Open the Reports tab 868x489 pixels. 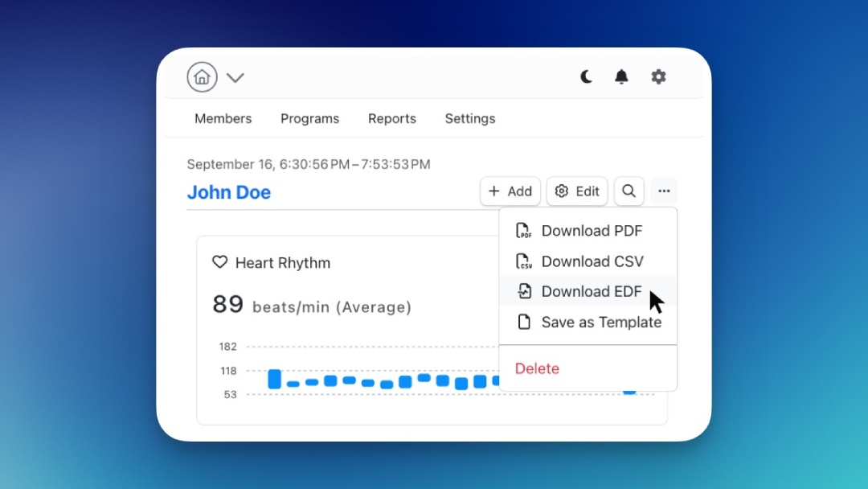click(x=391, y=118)
